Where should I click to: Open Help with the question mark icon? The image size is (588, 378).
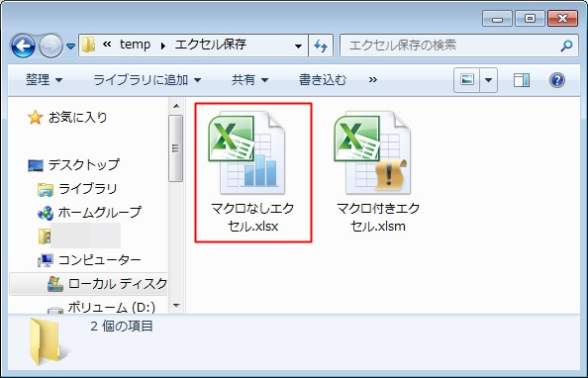coord(557,80)
